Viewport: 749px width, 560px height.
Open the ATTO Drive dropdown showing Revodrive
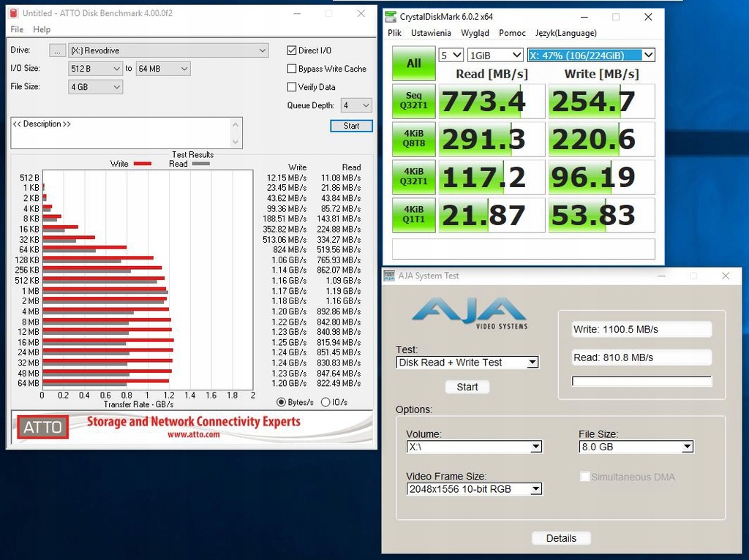pyautogui.click(x=168, y=50)
